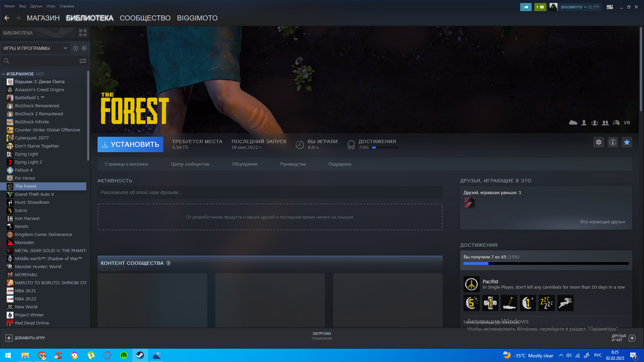The image size is (644, 362).
Task: Toggle favorite star for The Forest
Action: click(627, 142)
